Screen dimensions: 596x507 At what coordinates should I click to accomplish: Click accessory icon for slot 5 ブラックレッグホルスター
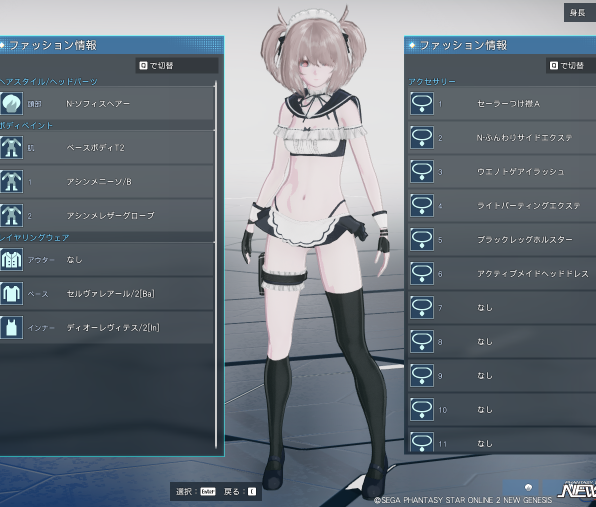[x=422, y=239]
